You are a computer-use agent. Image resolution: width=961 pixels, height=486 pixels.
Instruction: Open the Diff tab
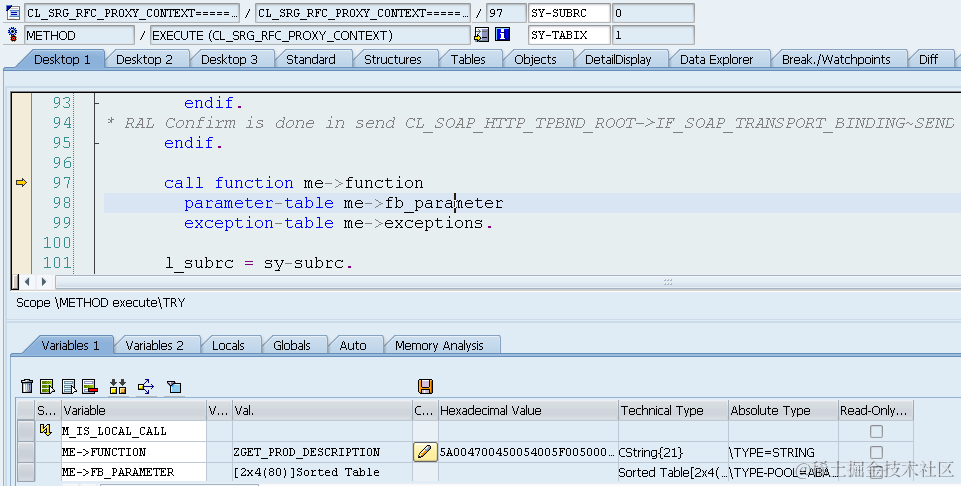(929, 59)
